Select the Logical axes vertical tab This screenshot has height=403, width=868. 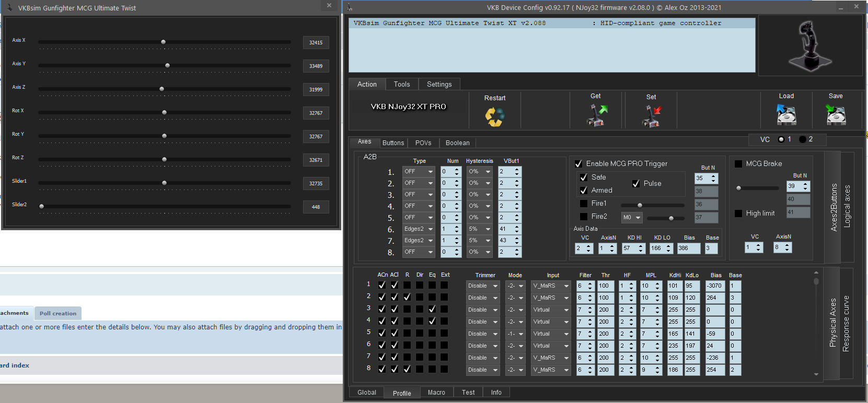[847, 207]
